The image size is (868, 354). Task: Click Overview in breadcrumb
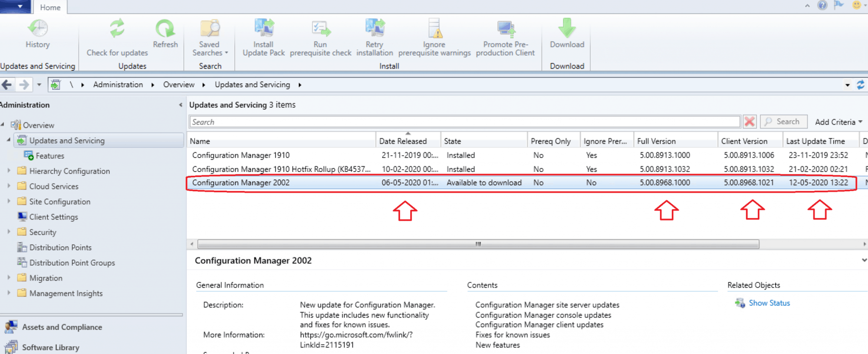[179, 85]
